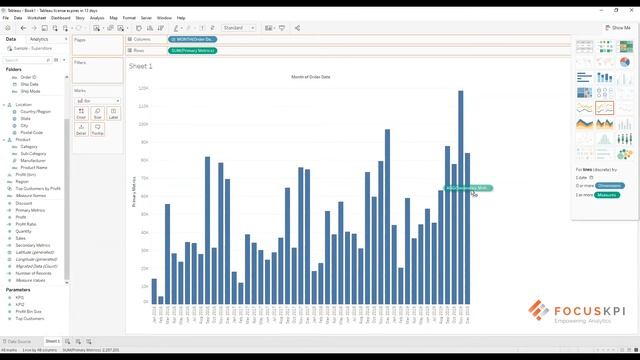Viewport: 640px width, 360px height.
Task: Click the Label card in Marks
Action: coord(113,113)
